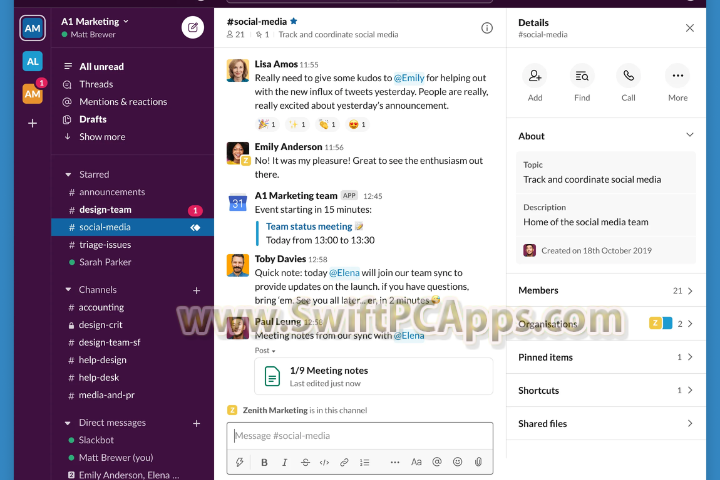Collapse the Direct messages section
This screenshot has height=480, width=720.
68,423
